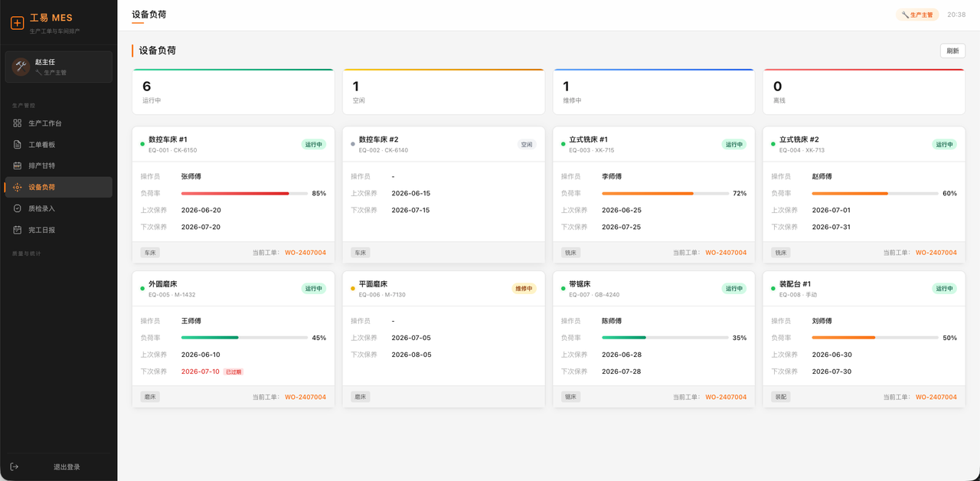The width and height of the screenshot is (980, 481).
Task: Click the 刷新 button
Action: pos(952,51)
